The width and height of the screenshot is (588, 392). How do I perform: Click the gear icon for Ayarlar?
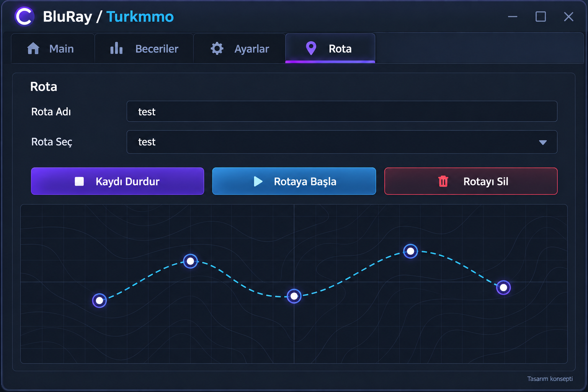tap(217, 48)
